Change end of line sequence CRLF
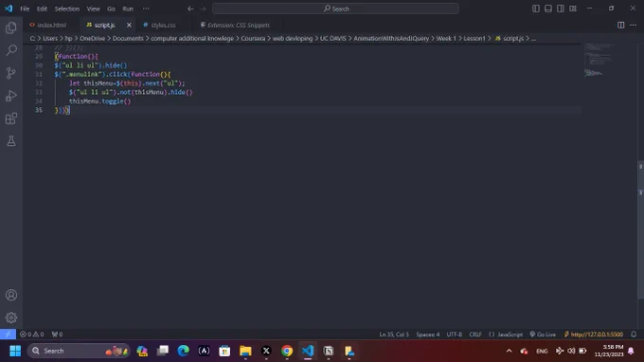The height and width of the screenshot is (362, 644). point(475,335)
